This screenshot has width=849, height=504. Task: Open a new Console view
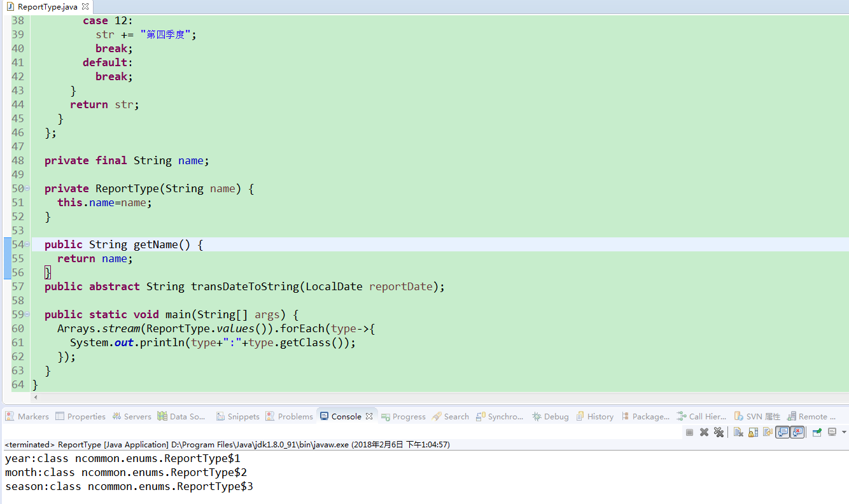(832, 432)
